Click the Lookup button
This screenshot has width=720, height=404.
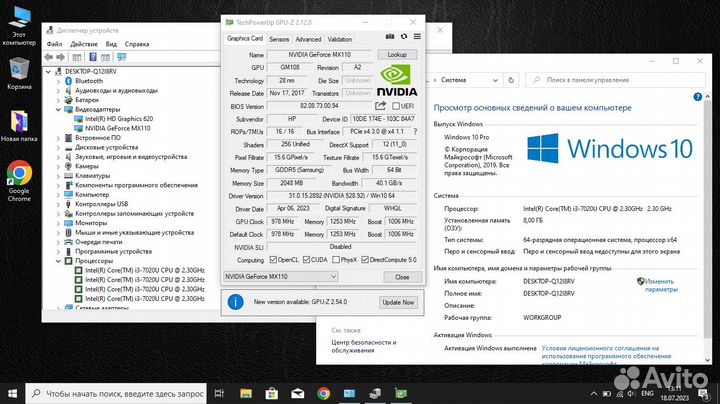(397, 55)
